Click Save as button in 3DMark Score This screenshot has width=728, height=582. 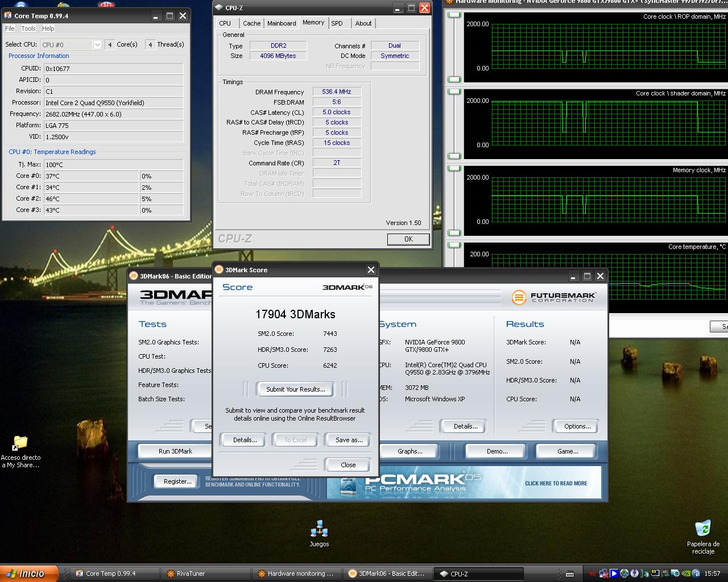(349, 440)
